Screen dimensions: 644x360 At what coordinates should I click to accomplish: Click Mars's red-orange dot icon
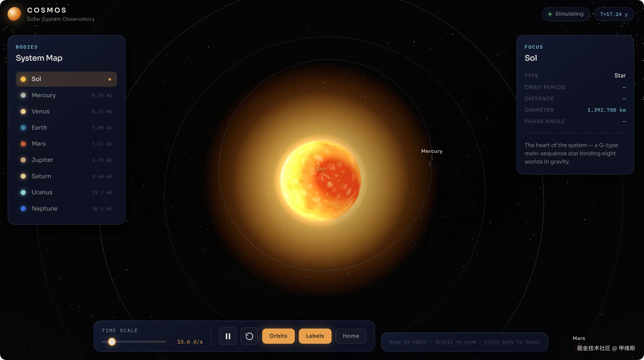click(23, 144)
